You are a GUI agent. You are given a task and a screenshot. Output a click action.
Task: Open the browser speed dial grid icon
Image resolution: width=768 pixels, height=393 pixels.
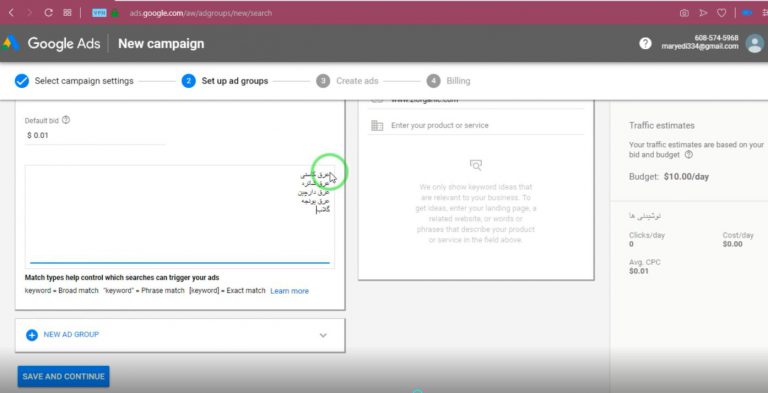[x=68, y=13]
